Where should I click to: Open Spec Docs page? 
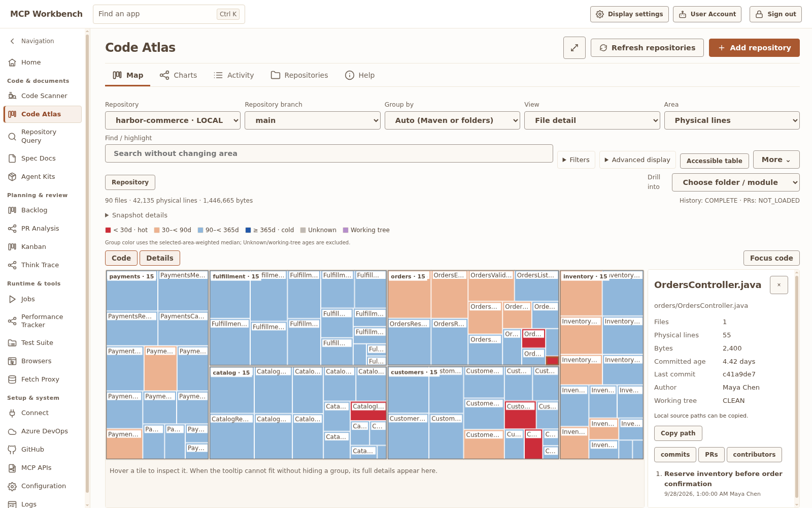43,158
